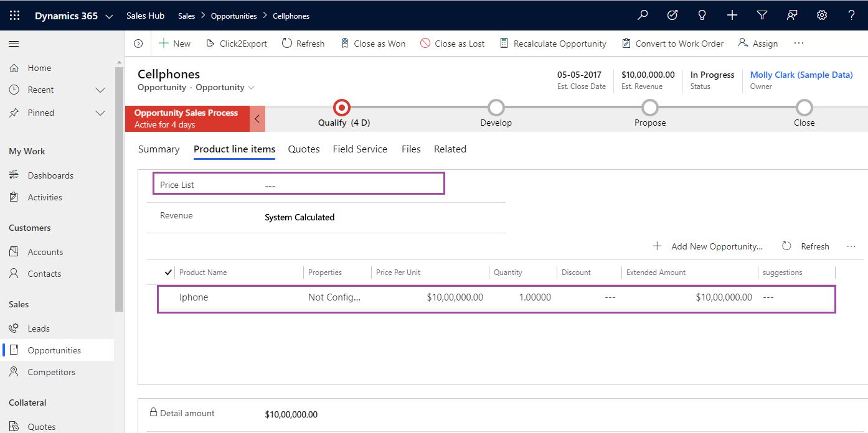Refresh the product line items grid
This screenshot has height=433, width=868.
(806, 246)
